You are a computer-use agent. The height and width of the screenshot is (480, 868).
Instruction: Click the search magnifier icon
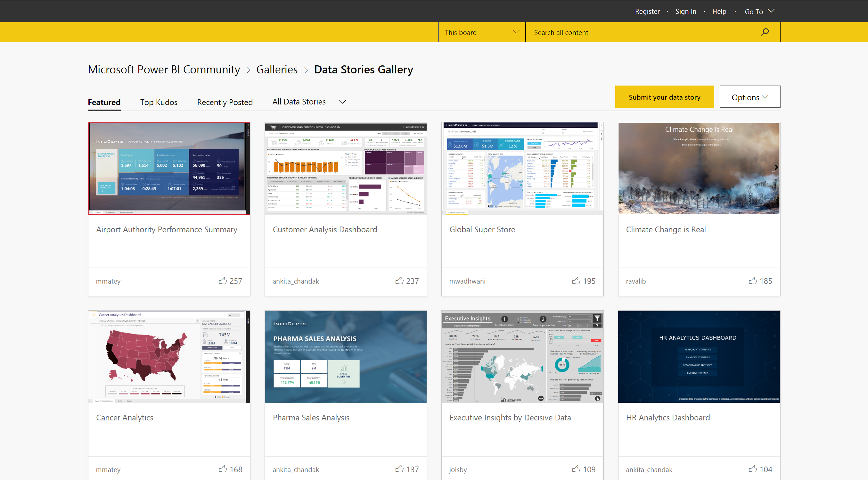pyautogui.click(x=765, y=32)
